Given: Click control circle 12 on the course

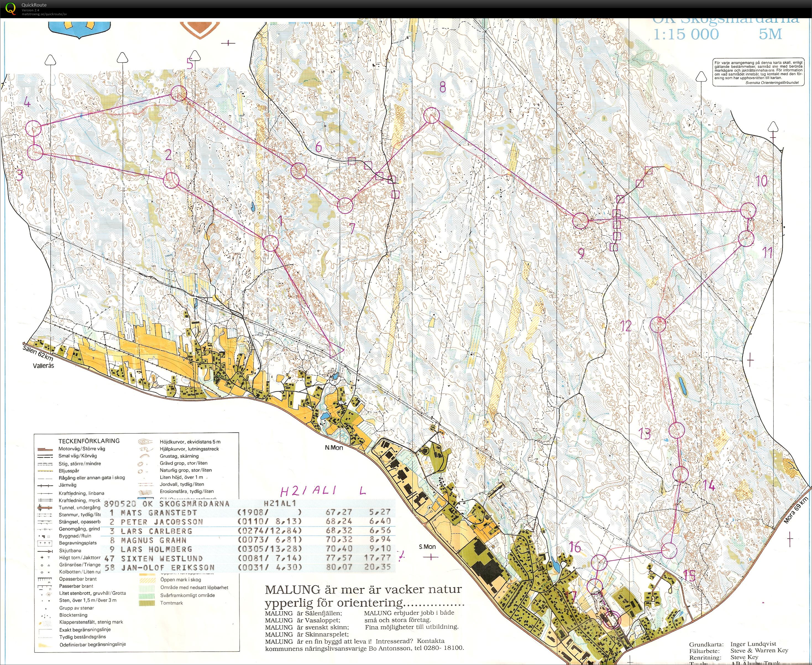Looking at the screenshot, I should tap(658, 324).
